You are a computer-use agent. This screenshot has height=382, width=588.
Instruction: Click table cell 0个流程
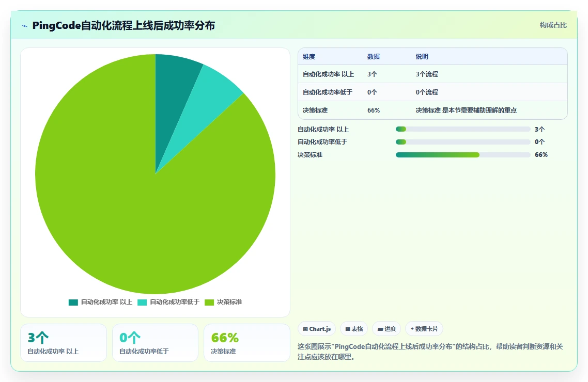pyautogui.click(x=427, y=92)
